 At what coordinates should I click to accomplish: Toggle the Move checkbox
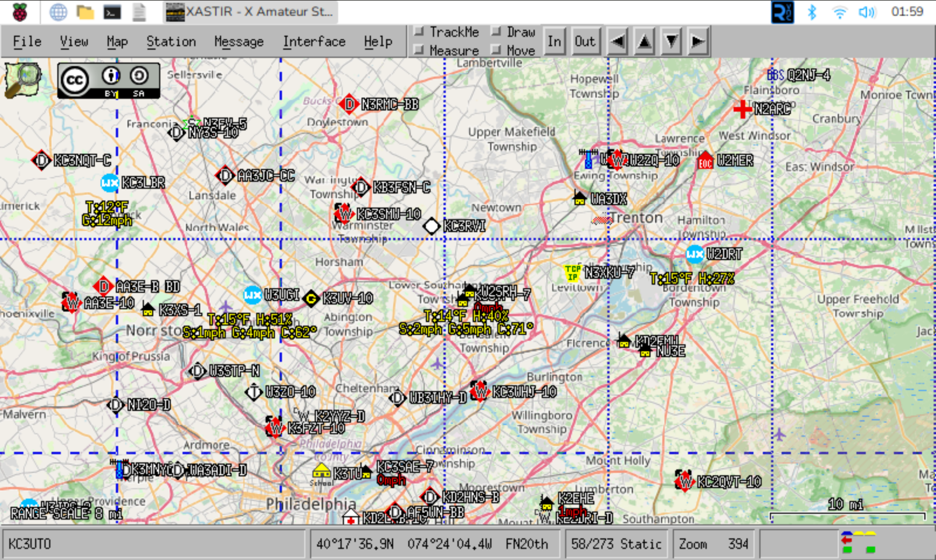[496, 49]
